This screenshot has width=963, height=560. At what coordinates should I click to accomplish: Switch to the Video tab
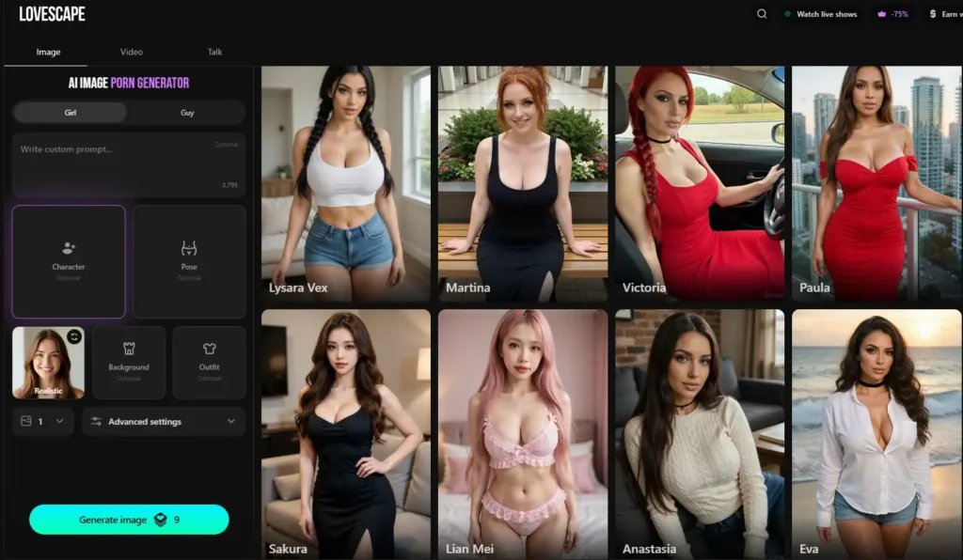point(132,52)
